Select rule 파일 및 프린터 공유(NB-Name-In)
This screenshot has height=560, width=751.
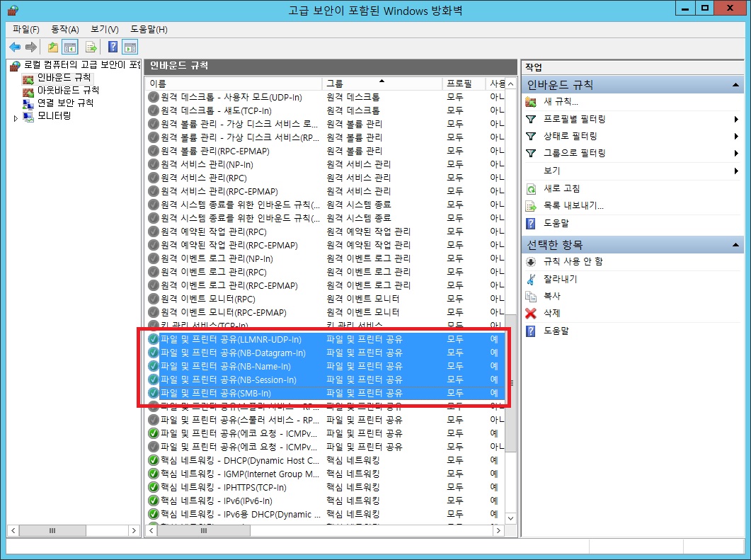326,366
